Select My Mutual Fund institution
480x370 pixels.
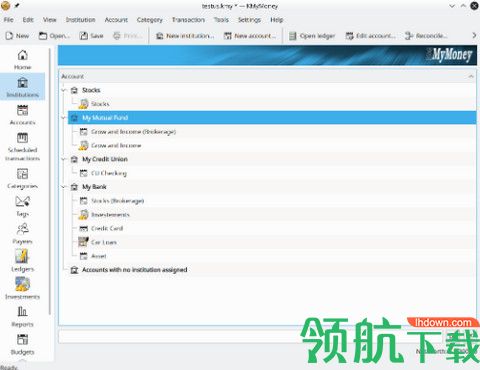pyautogui.click(x=272, y=118)
